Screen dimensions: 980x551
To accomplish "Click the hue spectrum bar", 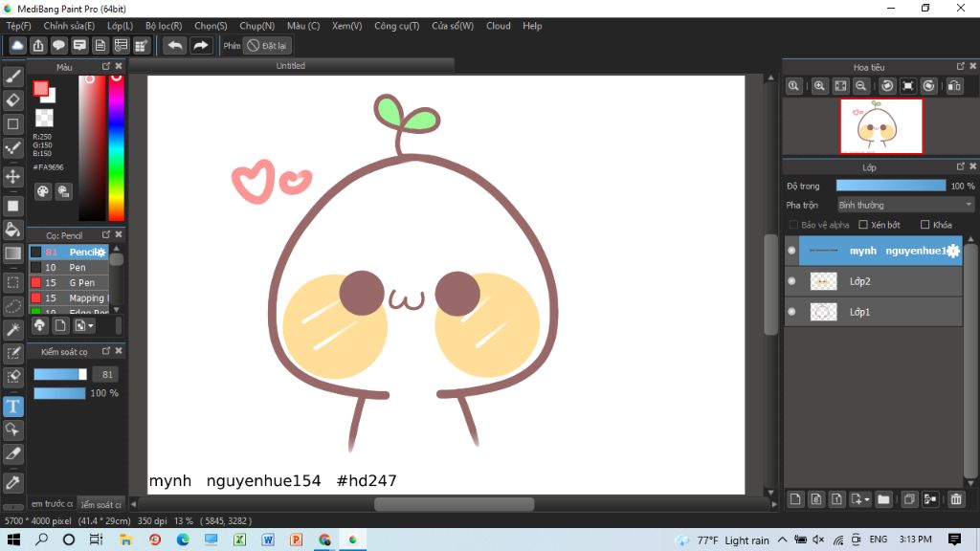I will tap(116, 148).
